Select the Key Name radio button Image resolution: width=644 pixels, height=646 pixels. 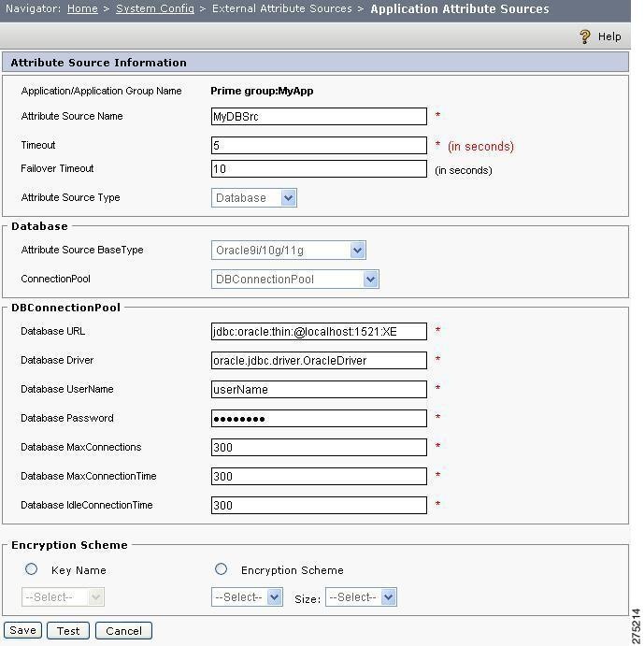(x=32, y=569)
